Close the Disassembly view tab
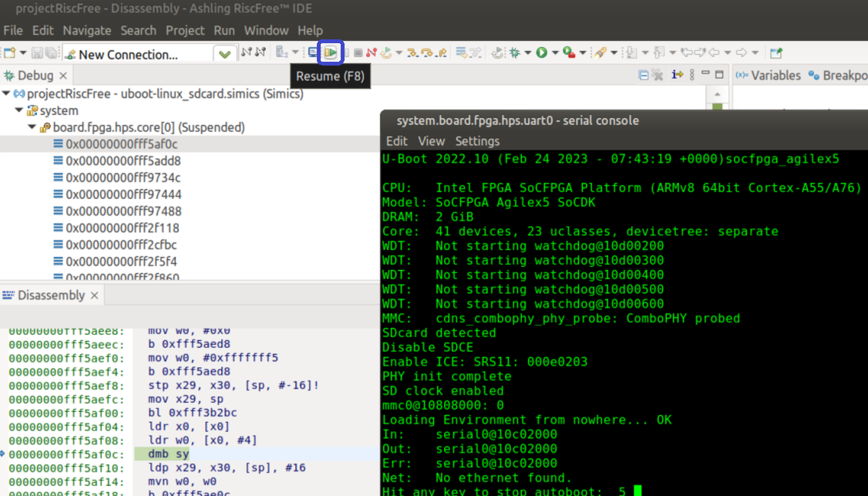This screenshot has width=868, height=496. (x=94, y=295)
